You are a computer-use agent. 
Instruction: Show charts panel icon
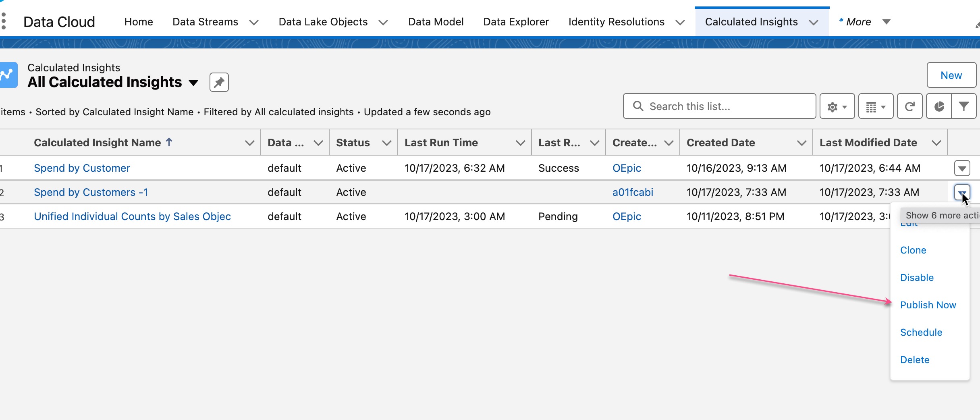939,106
